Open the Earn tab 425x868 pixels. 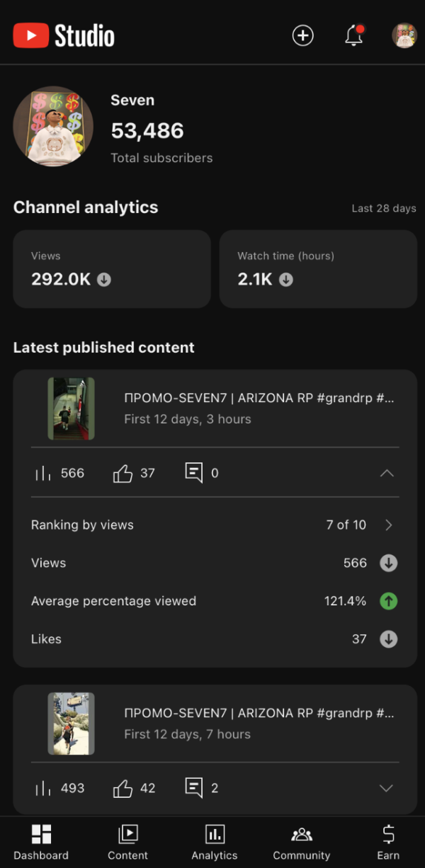click(388, 841)
